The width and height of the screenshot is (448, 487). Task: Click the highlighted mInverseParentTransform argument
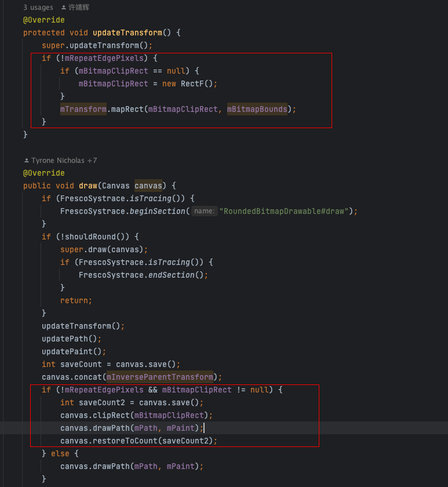[x=160, y=377]
